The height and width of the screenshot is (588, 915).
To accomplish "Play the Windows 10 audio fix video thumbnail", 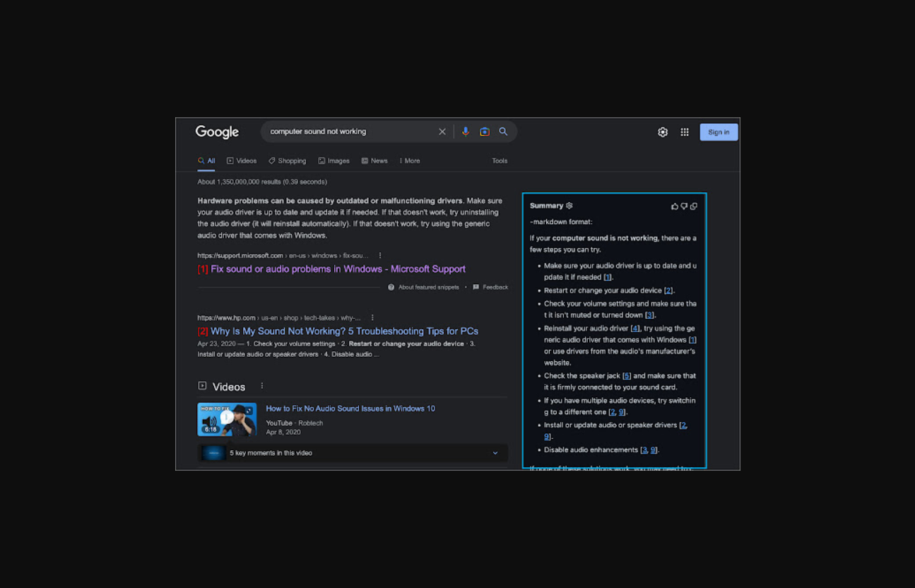I will pyautogui.click(x=227, y=419).
